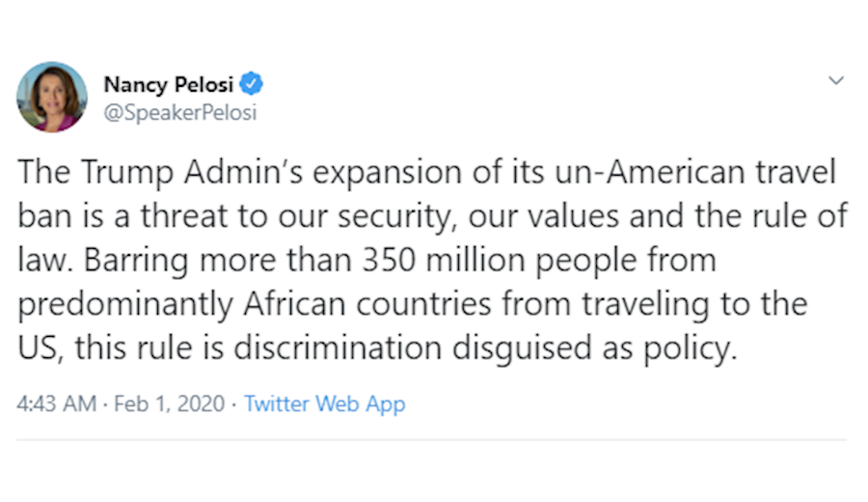Click the Feb 1, 2020 date
Screen dimensions: 868x502
tap(169, 404)
